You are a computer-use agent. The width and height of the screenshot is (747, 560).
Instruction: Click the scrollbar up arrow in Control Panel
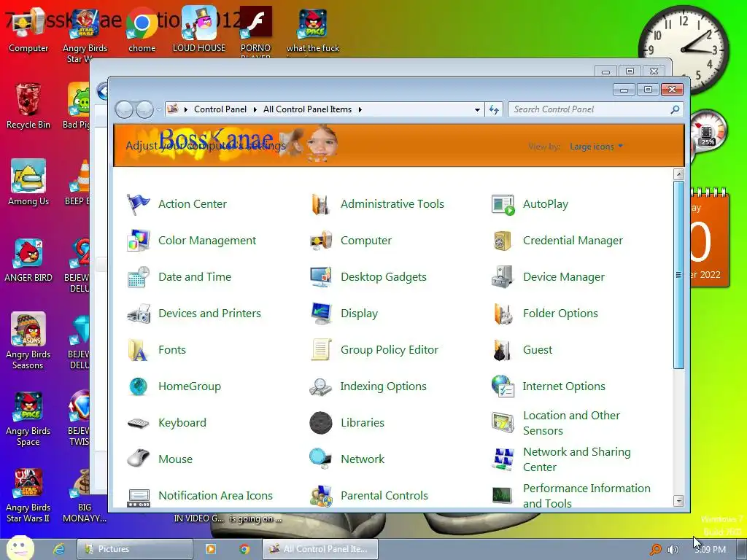pos(679,174)
